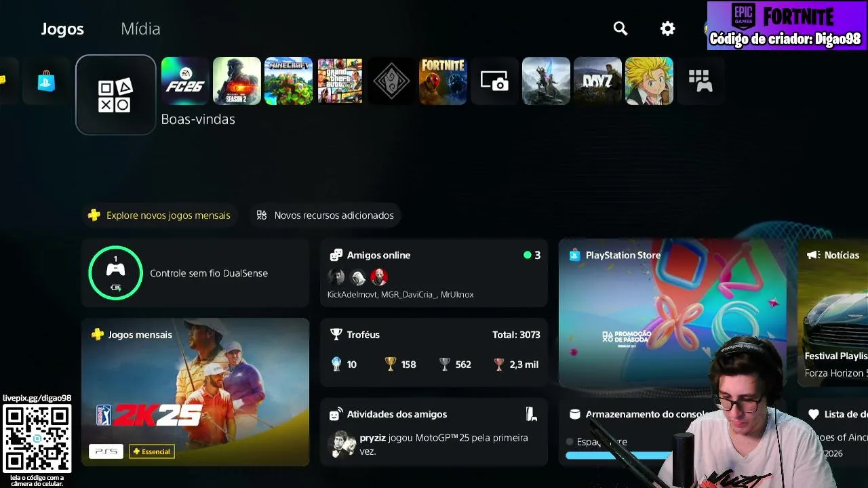Click the MrUknox red friend avatar
This screenshot has height=488, width=868.
378,277
